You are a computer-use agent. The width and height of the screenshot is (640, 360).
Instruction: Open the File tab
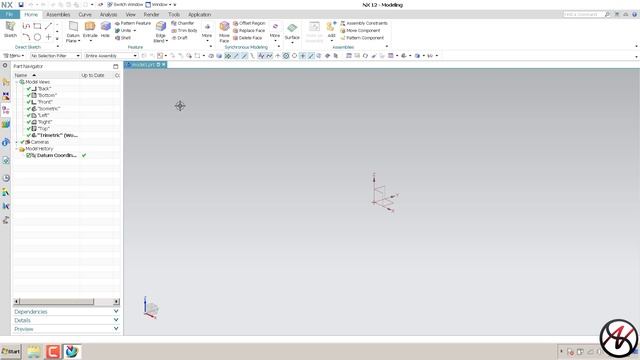10,14
